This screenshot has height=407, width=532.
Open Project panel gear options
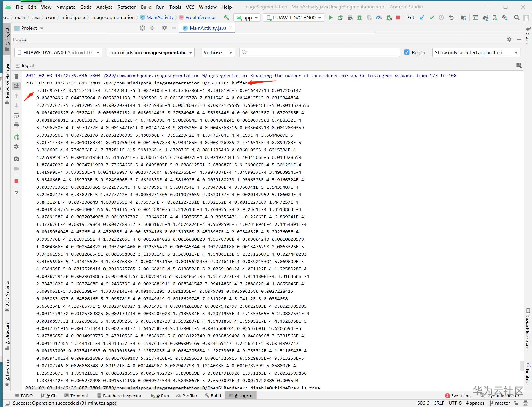[164, 28]
